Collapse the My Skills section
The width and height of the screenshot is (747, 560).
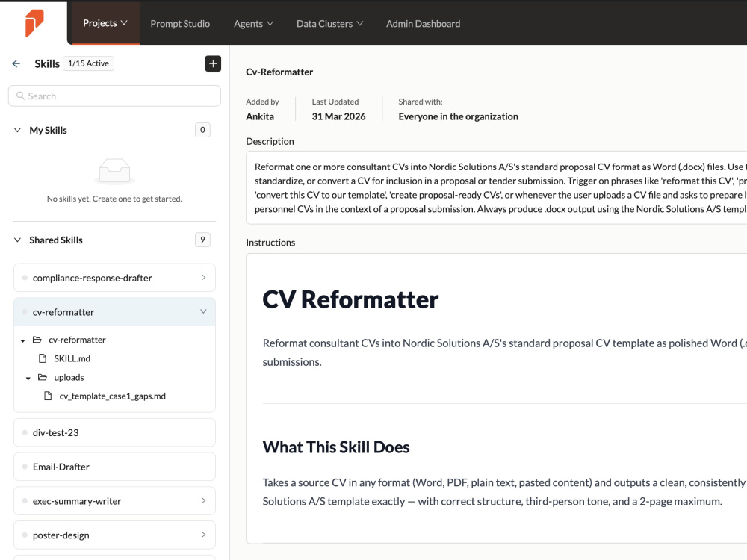point(18,130)
